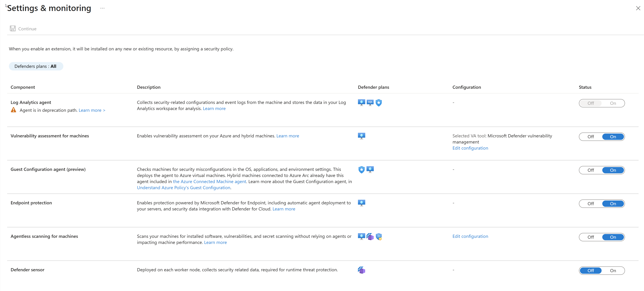Select Guest Configuration agent (preview) component name
The width and height of the screenshot is (644, 291).
48,169
